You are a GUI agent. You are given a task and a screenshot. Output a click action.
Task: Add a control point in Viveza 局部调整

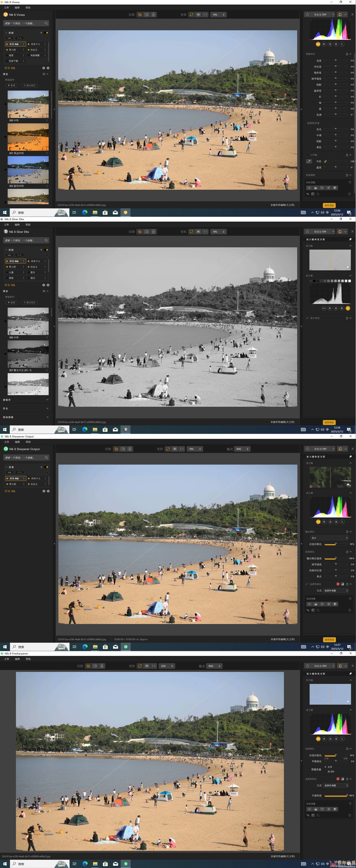pyautogui.click(x=309, y=188)
